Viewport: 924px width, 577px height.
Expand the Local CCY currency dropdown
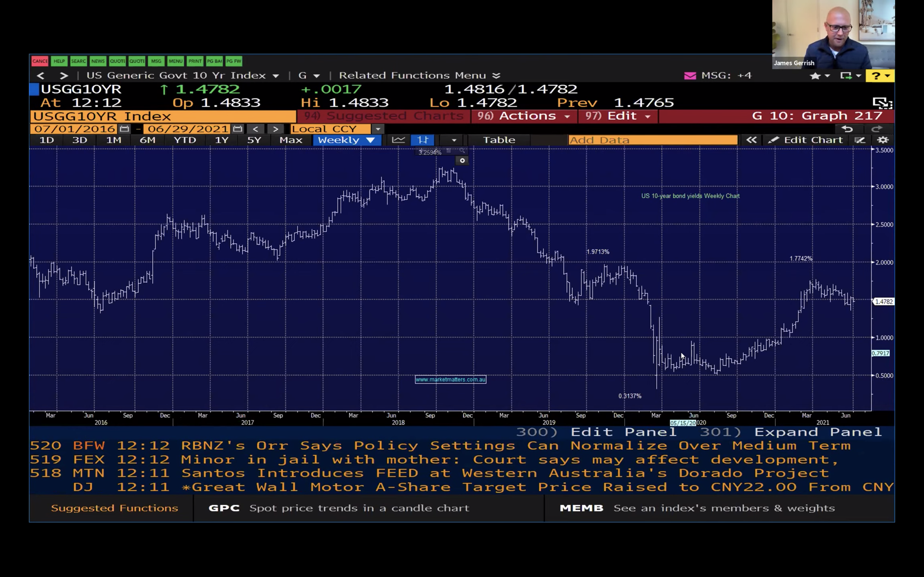[x=378, y=129]
